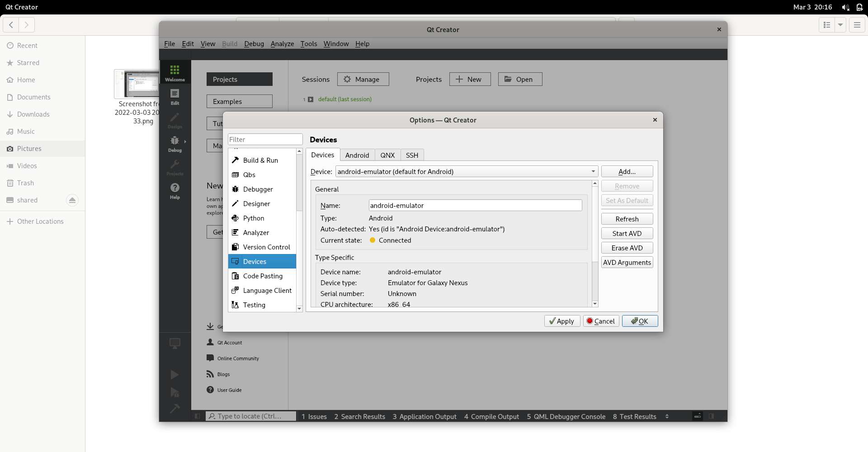Open the view options dropdown in Files

tap(840, 25)
